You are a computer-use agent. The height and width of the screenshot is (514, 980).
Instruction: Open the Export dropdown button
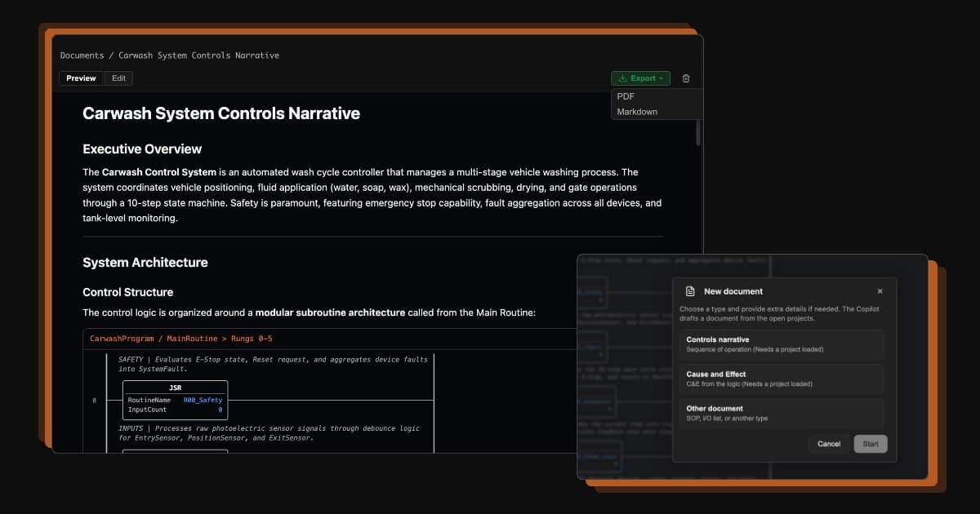pyautogui.click(x=640, y=78)
